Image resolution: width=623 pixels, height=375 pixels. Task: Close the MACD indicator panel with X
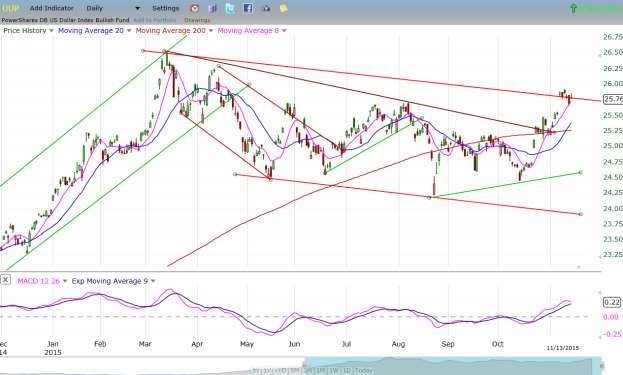(x=5, y=280)
